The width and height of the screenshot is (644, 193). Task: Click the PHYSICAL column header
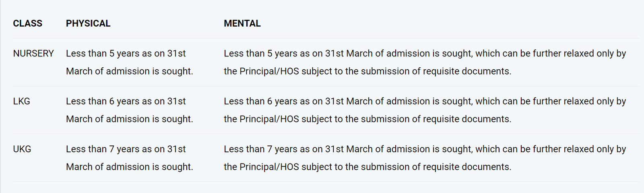88,23
